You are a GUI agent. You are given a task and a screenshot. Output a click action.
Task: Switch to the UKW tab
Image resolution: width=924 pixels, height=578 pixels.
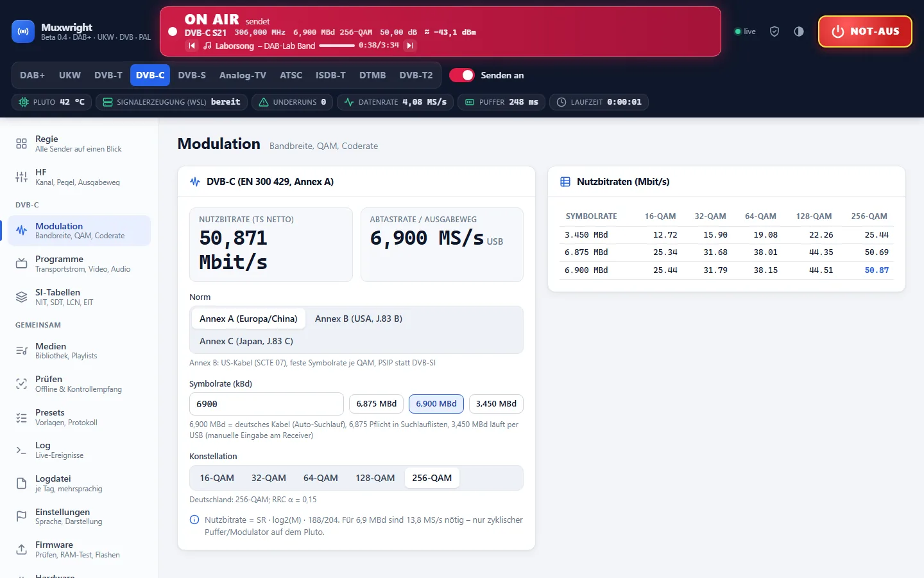click(70, 75)
